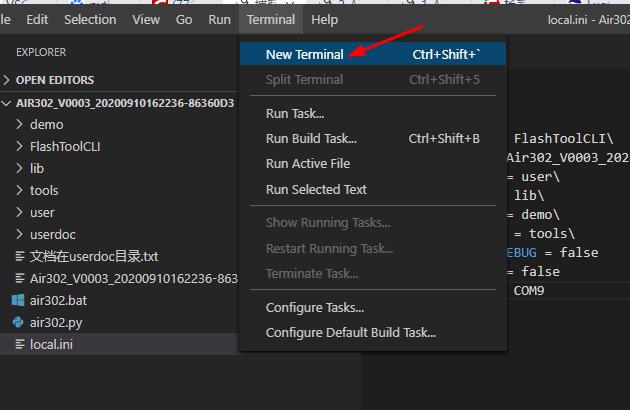Choose Run Selected Text
Screen dimensions: 630x410
373,189
